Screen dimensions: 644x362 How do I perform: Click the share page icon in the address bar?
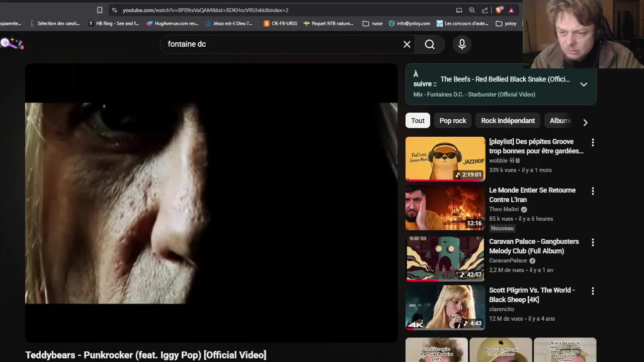pyautogui.click(x=485, y=10)
